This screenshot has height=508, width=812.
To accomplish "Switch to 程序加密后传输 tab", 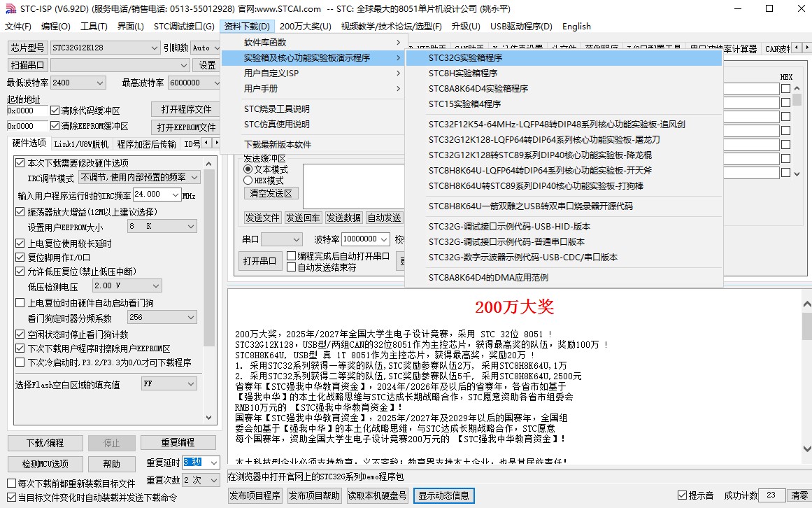I will 147,144.
